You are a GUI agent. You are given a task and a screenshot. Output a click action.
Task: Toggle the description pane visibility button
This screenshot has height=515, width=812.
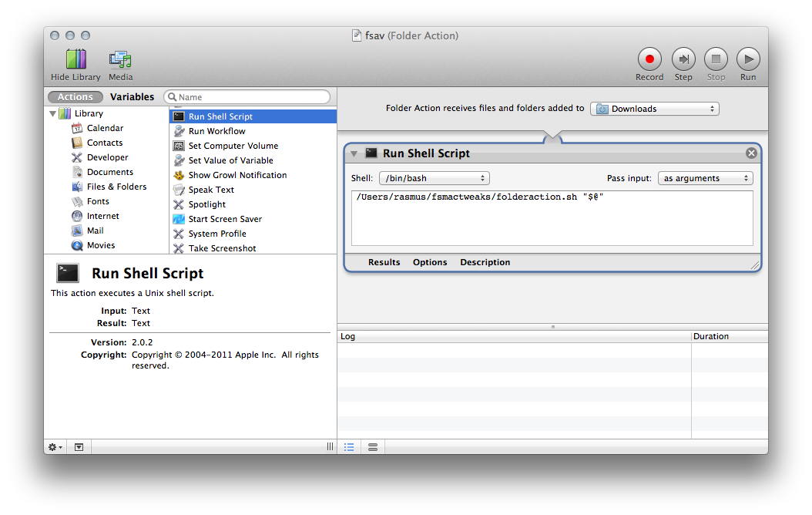(79, 447)
